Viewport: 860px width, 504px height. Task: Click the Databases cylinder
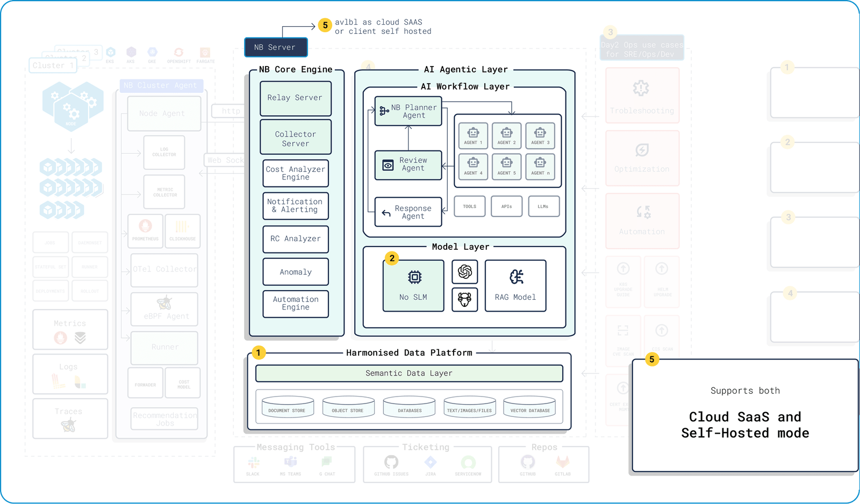pyautogui.click(x=409, y=406)
